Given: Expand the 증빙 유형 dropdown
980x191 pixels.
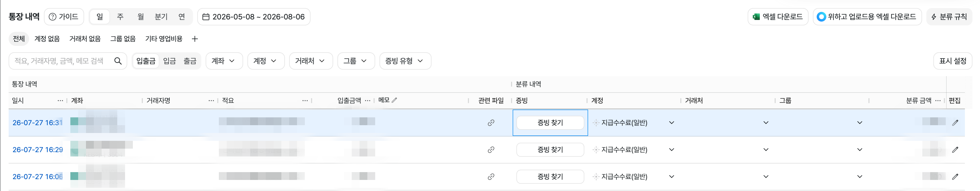Looking at the screenshot, I should [x=405, y=61].
